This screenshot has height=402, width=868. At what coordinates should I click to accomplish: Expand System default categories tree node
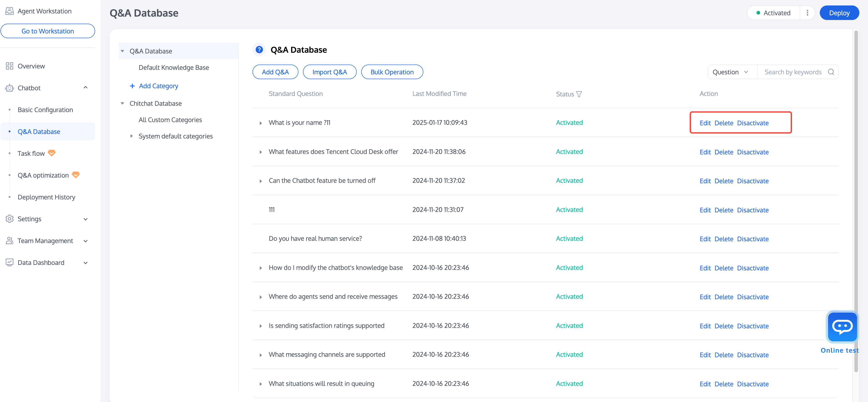[131, 136]
